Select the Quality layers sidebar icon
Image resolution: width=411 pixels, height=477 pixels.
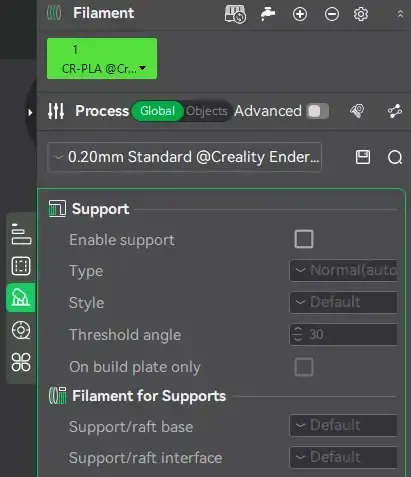(21, 234)
